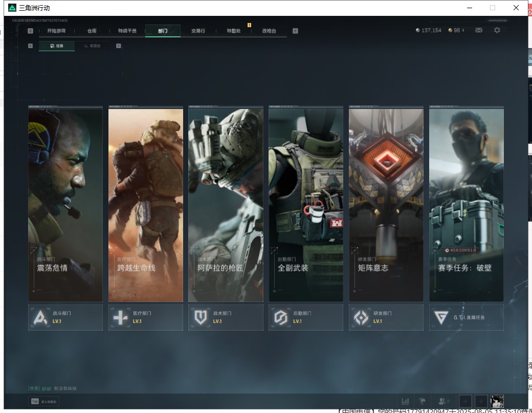Minimize the 三角洲行动 window

click(470, 8)
